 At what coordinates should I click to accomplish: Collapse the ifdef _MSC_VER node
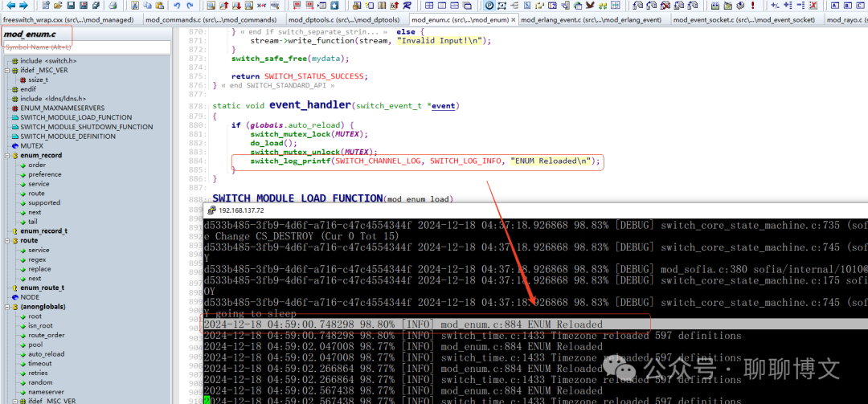(7, 71)
